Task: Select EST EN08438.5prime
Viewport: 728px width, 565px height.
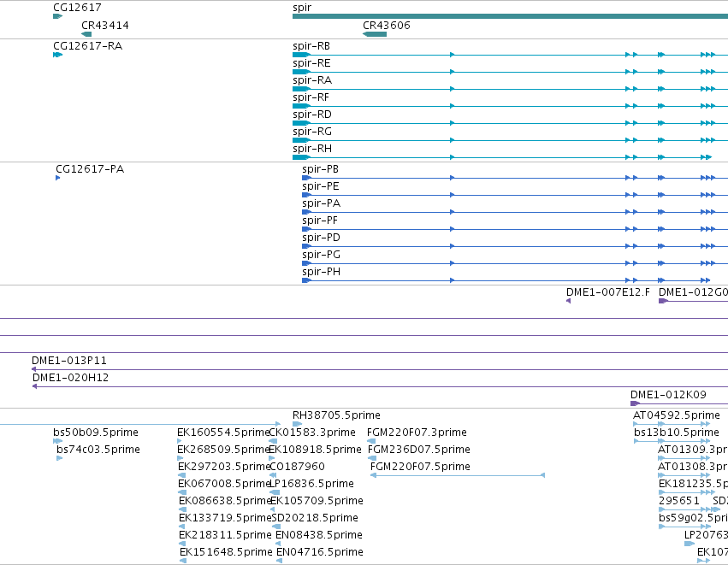Action: pos(319,535)
